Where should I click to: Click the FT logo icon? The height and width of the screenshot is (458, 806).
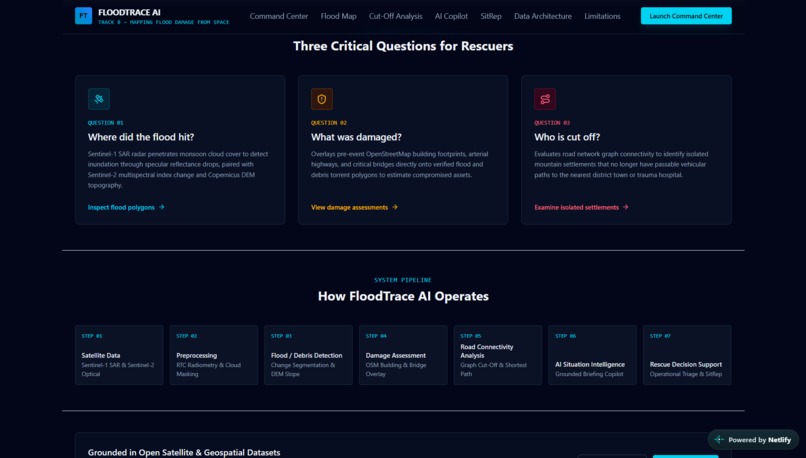pos(83,16)
